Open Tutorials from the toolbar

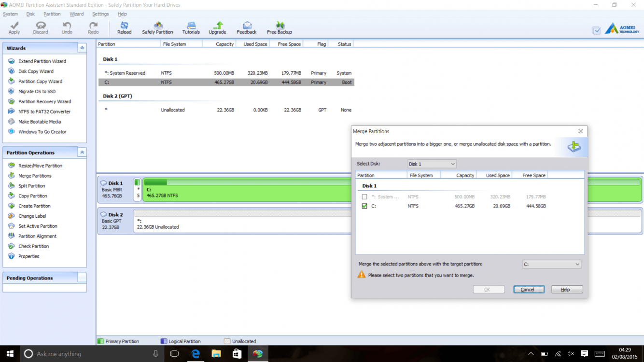pyautogui.click(x=191, y=28)
